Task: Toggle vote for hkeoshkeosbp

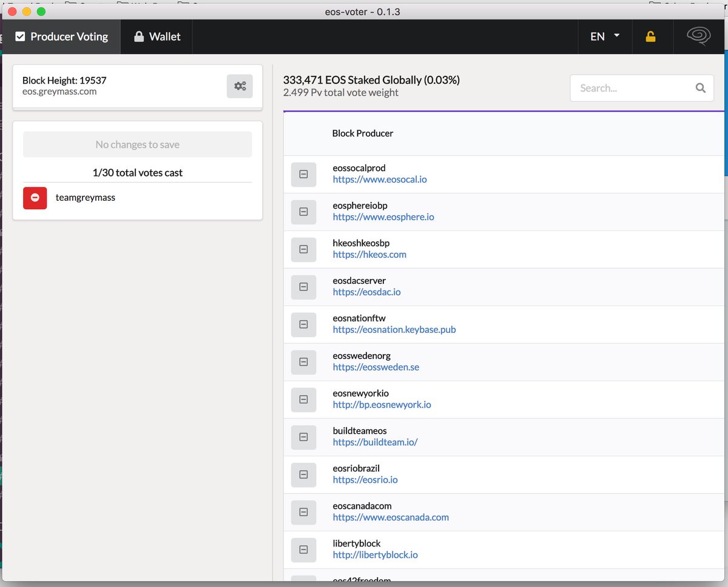Action: pyautogui.click(x=303, y=249)
